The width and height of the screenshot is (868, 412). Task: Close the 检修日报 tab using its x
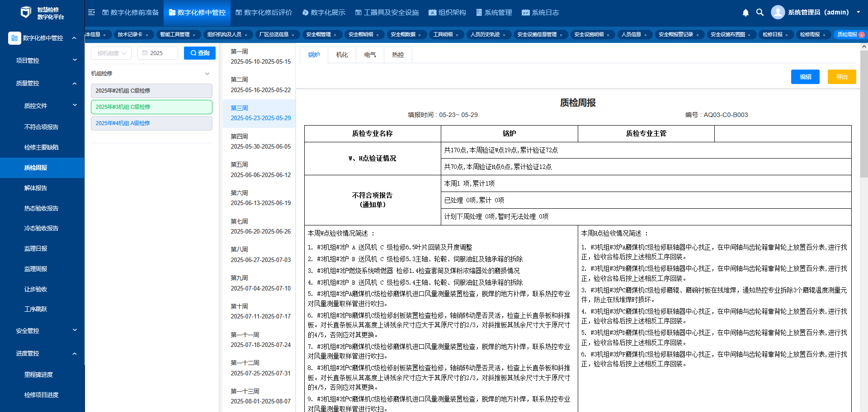787,35
